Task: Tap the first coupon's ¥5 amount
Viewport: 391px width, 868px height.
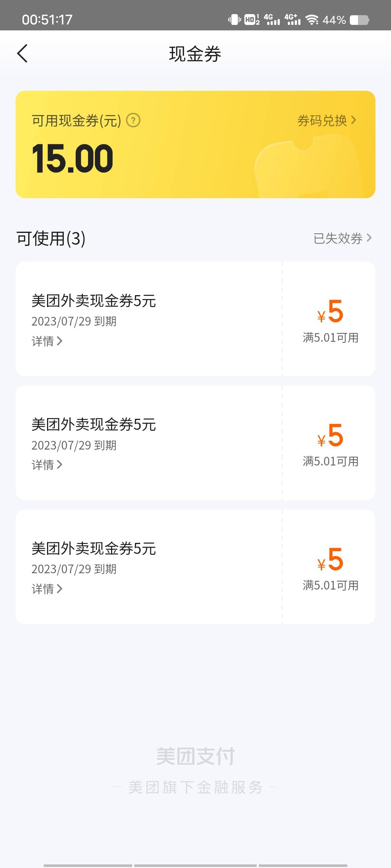Action: click(330, 312)
